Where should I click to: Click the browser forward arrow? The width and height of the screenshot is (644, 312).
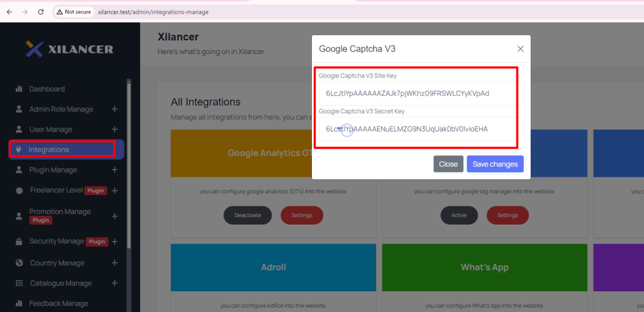click(25, 12)
